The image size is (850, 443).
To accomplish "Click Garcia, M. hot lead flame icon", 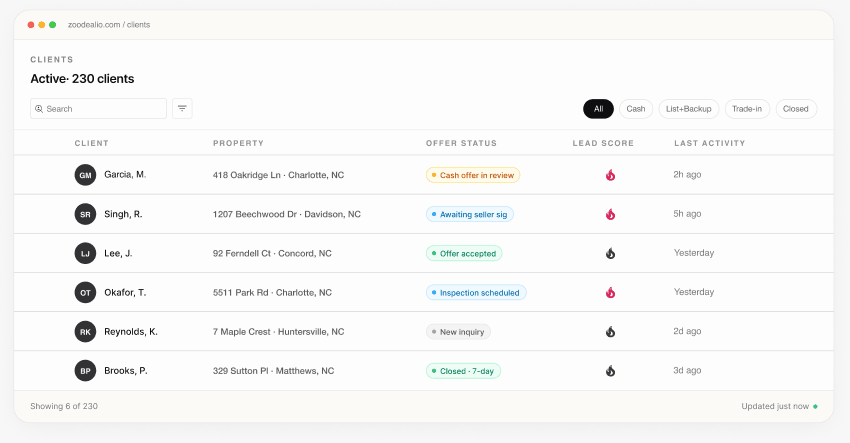I will pyautogui.click(x=610, y=175).
